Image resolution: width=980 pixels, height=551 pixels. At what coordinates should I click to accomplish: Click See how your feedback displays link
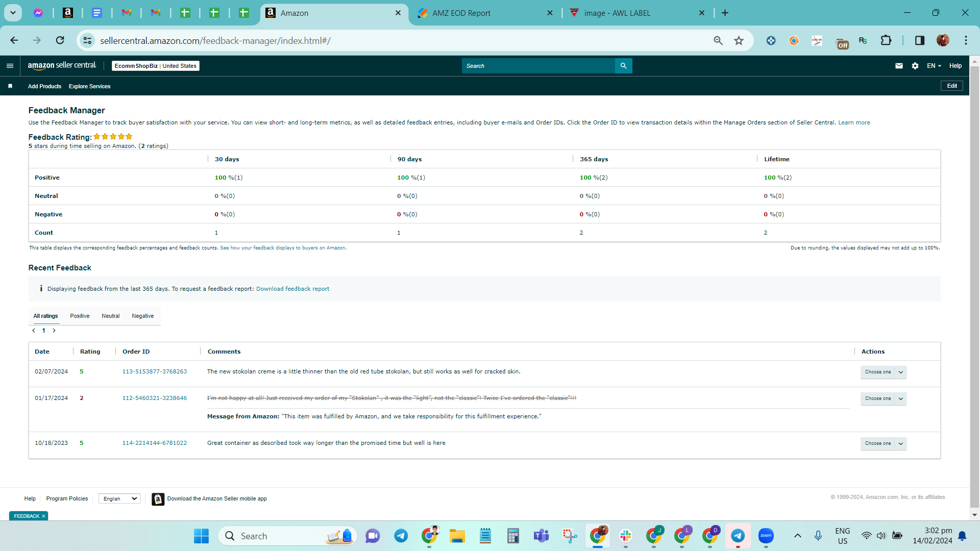point(283,248)
